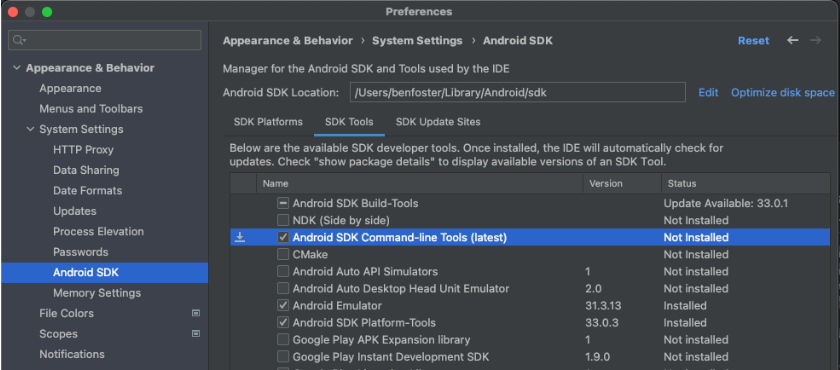Click the back navigation arrow icon
Viewport: 840px width, 370px height.
[792, 41]
